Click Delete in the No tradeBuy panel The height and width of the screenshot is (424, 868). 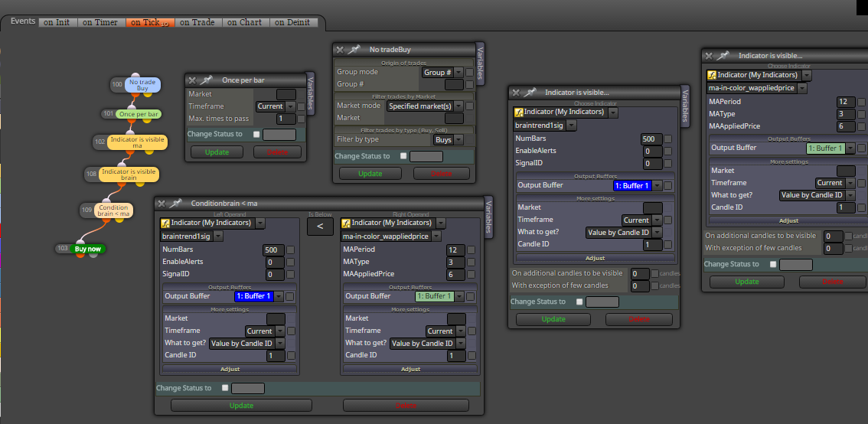click(x=441, y=174)
